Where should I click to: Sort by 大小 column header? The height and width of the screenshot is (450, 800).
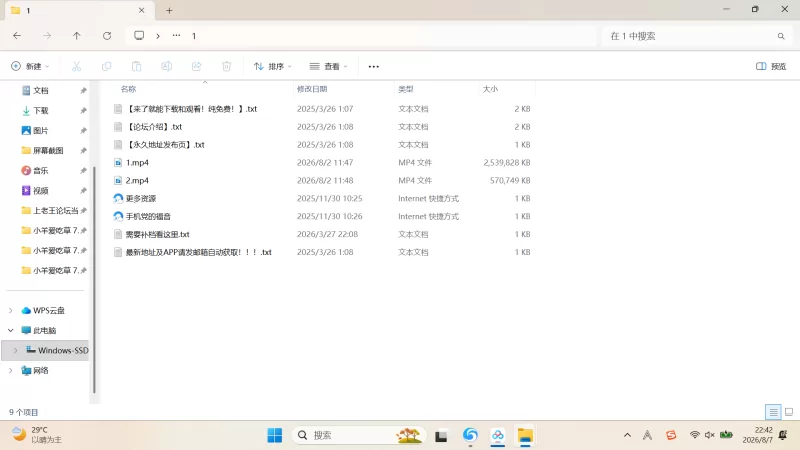click(490, 89)
